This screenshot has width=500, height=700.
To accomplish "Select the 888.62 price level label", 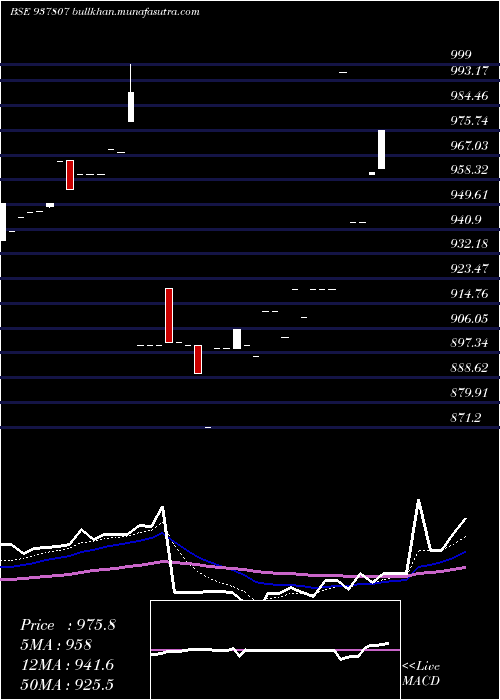I will 470,368.
